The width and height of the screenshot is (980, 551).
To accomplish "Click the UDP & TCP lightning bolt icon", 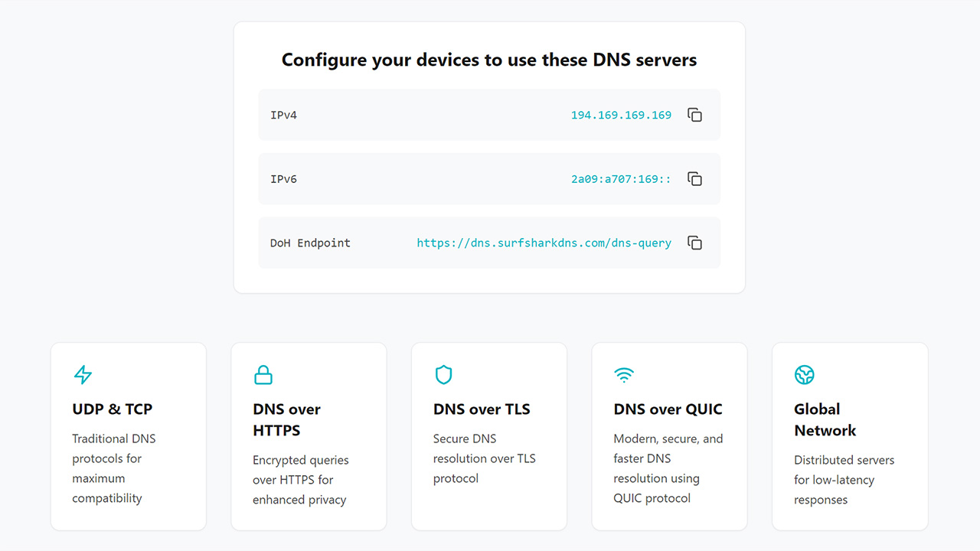I will pyautogui.click(x=83, y=375).
